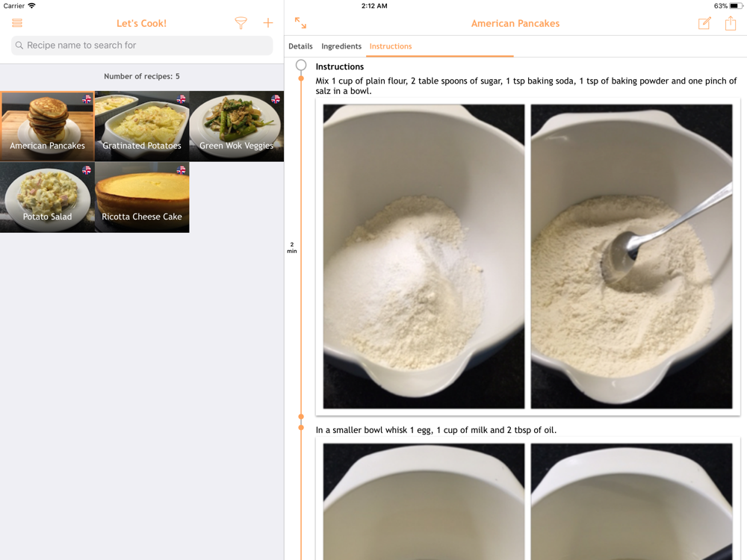The width and height of the screenshot is (747, 560).
Task: Click the whisk egg step timeline dot
Action: tap(301, 428)
